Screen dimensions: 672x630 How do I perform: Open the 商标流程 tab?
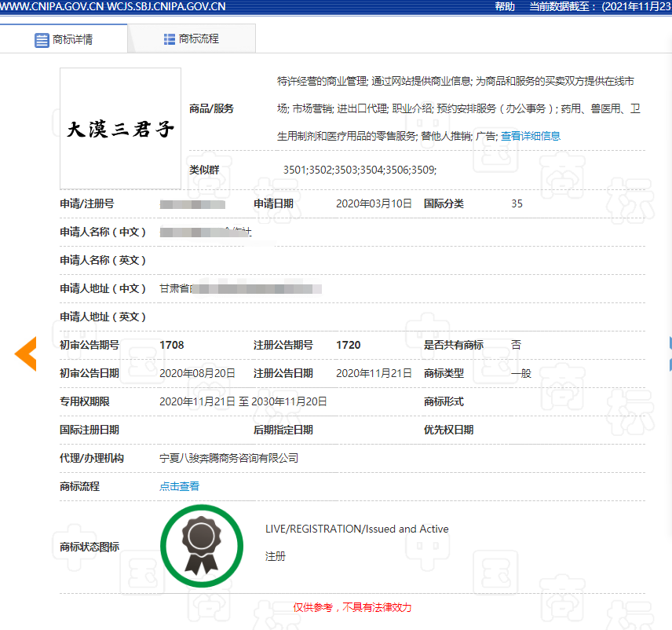coord(191,38)
